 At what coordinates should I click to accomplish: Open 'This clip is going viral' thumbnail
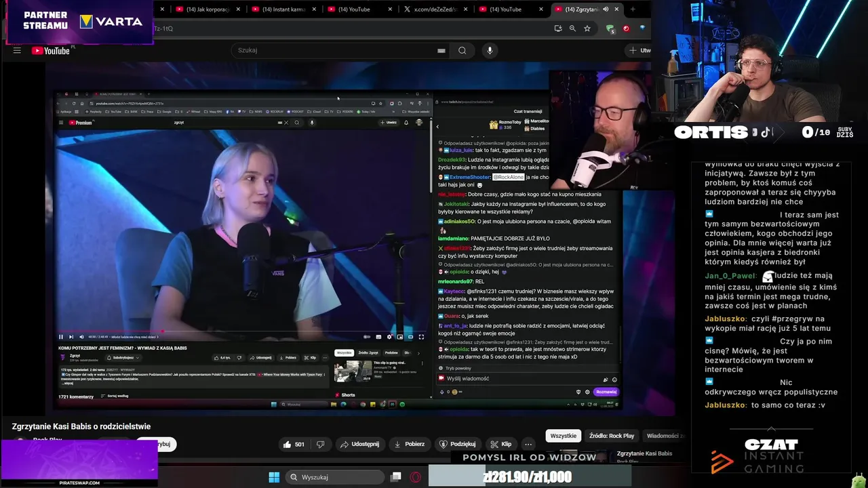point(353,371)
